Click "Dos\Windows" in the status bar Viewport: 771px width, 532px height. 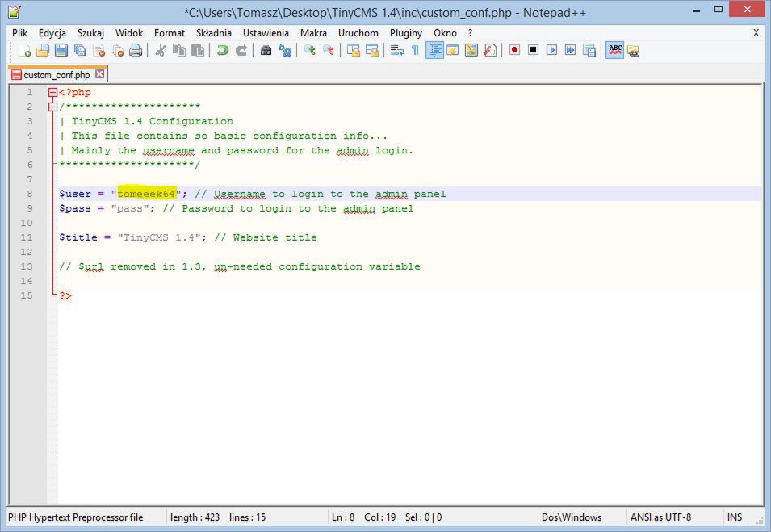tap(572, 517)
